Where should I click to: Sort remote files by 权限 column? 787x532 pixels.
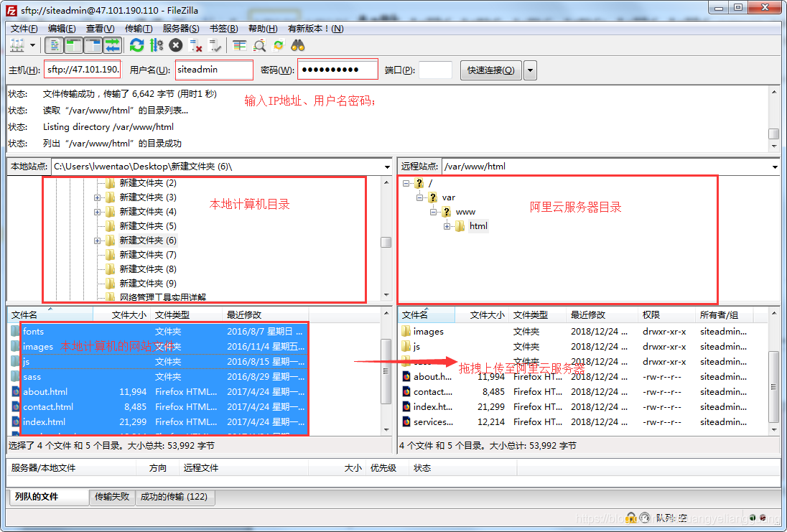coord(666,314)
